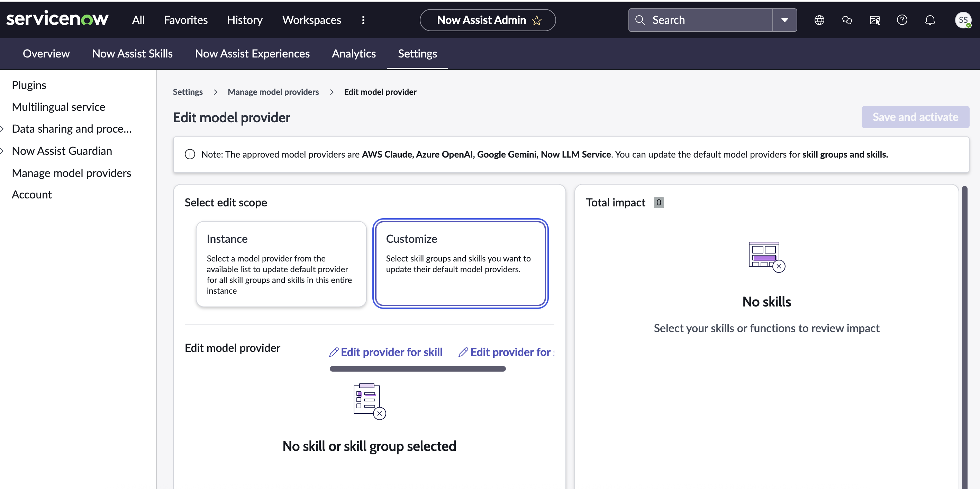The image size is (980, 489).
Task: Open the History menu
Action: [x=245, y=20]
